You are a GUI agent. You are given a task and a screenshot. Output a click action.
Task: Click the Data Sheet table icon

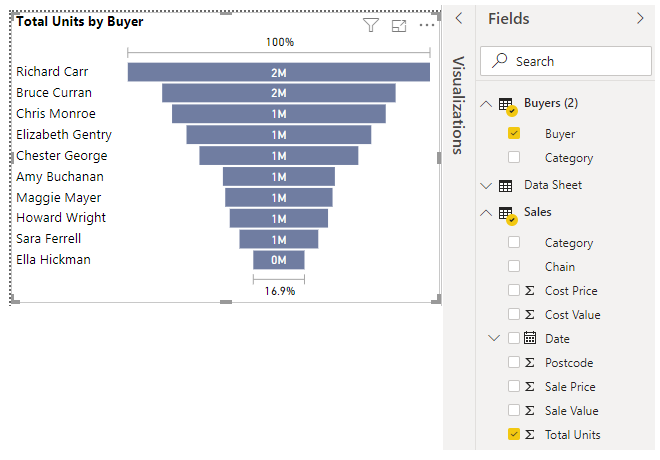505,185
